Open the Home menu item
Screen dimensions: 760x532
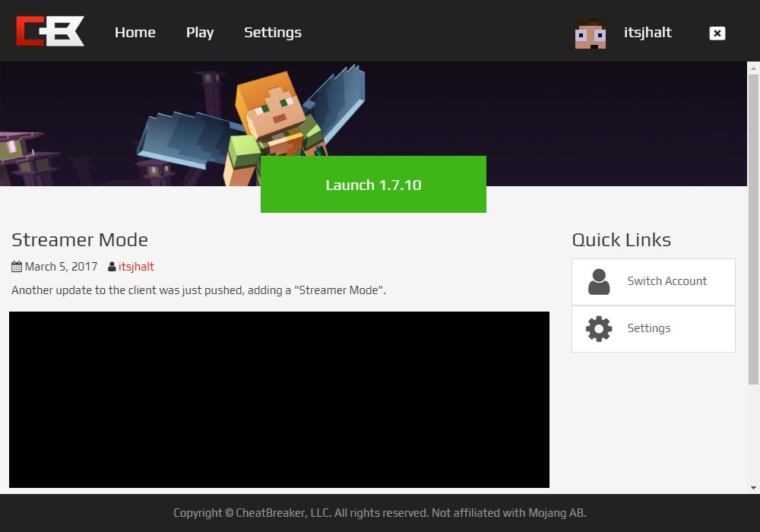[x=135, y=33]
